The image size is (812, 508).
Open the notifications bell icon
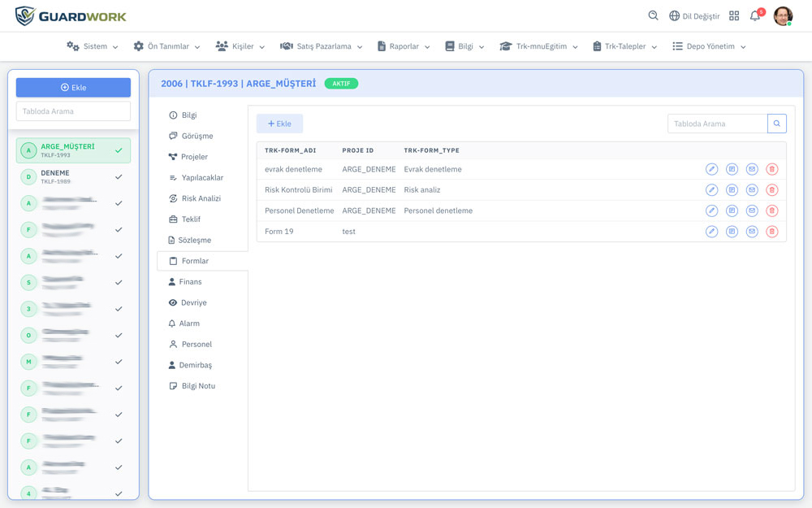tap(755, 16)
